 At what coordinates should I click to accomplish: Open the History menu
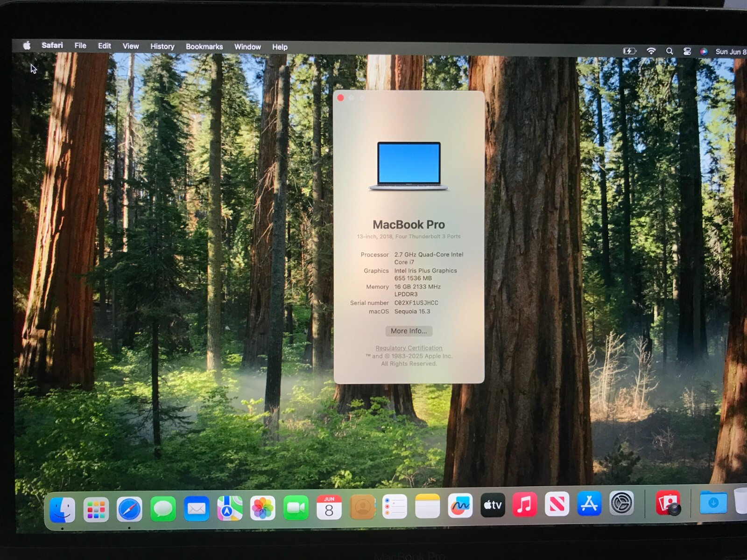(x=162, y=47)
